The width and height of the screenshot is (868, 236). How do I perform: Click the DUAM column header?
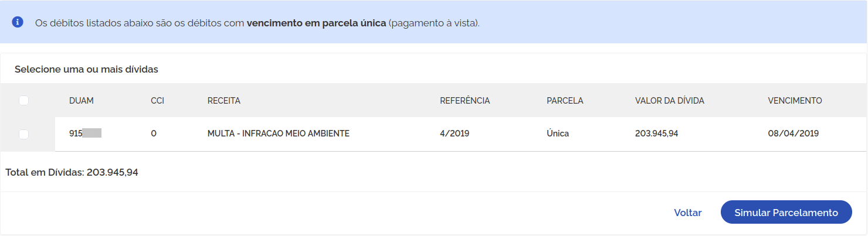point(81,101)
